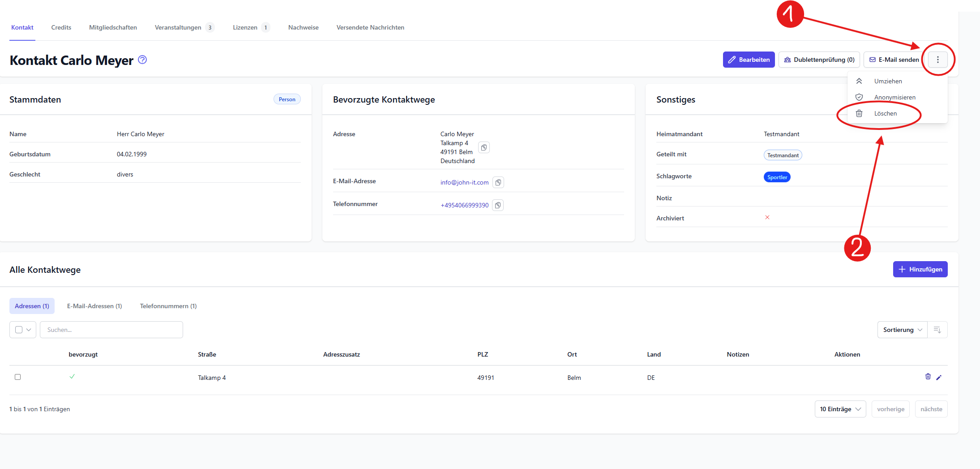This screenshot has width=980, height=469.
Task: Copy the phone number +4954066999390
Action: (498, 205)
